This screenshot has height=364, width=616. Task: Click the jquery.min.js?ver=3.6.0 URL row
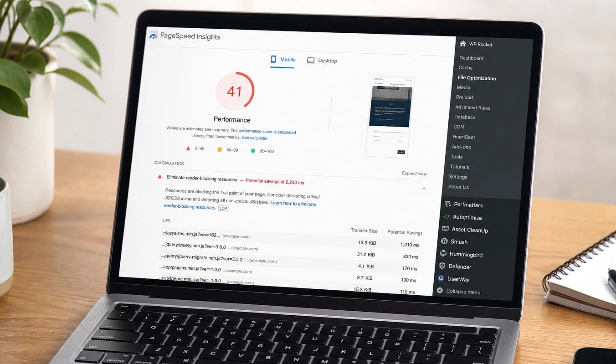[289, 251]
